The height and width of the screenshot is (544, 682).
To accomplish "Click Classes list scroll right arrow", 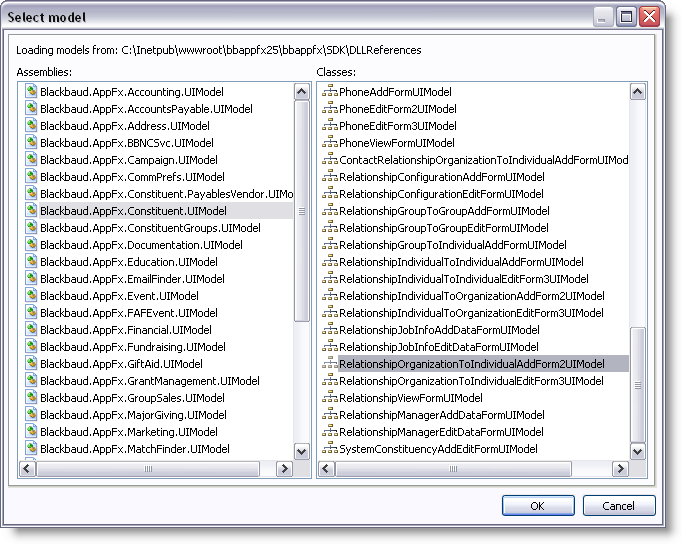I will tap(620, 469).
